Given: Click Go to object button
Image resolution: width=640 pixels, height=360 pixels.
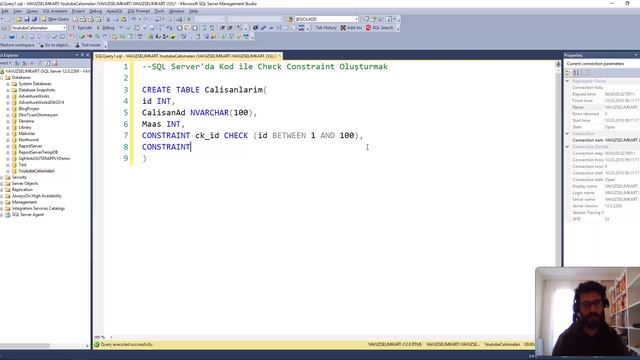Looking at the screenshot, I should pyautogui.click(x=55, y=45).
